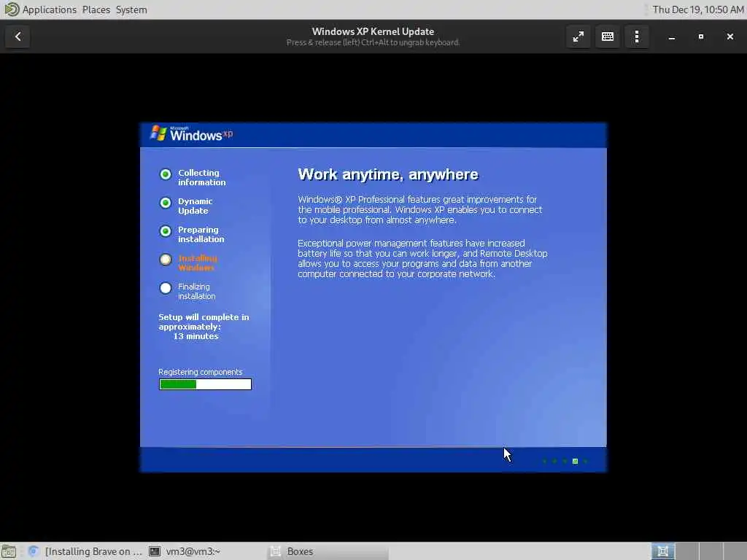Click the Collecting information step indicator

point(166,174)
